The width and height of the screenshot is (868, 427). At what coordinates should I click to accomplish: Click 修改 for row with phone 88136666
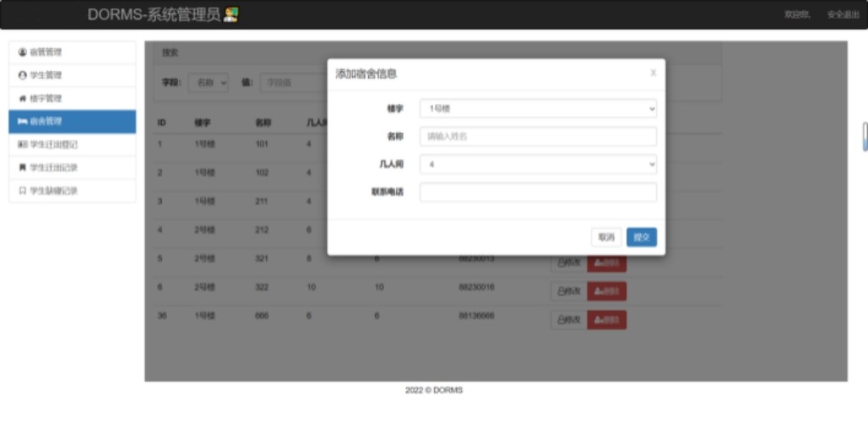pos(569,319)
